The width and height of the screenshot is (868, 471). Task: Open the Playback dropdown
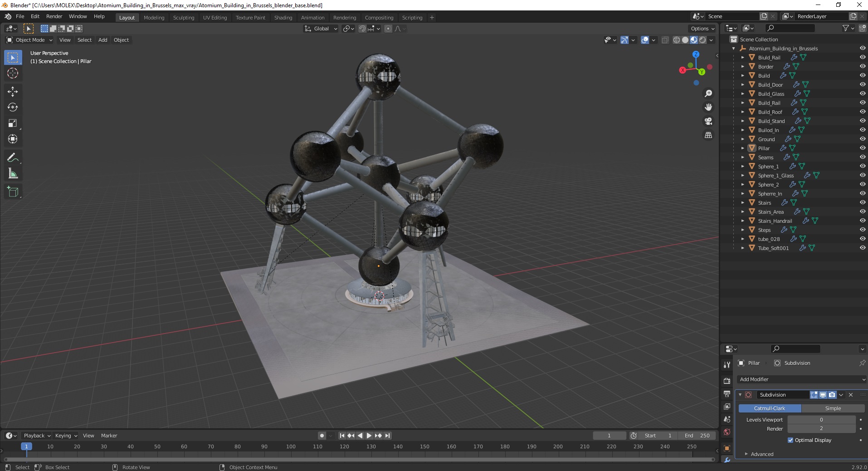37,436
